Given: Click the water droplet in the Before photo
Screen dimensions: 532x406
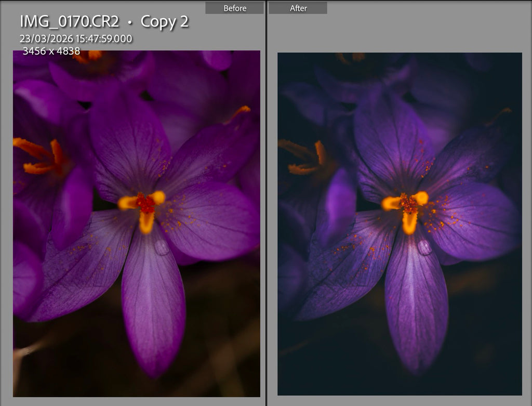Looking at the screenshot, I should [x=162, y=247].
